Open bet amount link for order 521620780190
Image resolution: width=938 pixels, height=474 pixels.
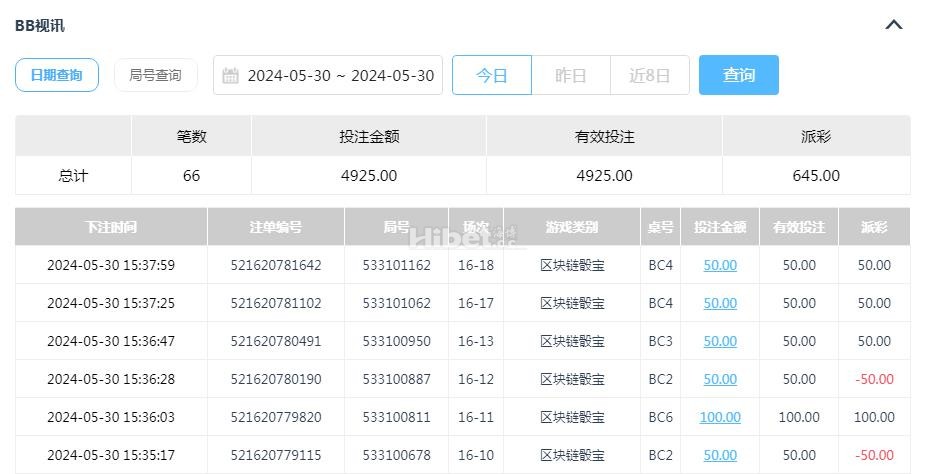tap(720, 379)
